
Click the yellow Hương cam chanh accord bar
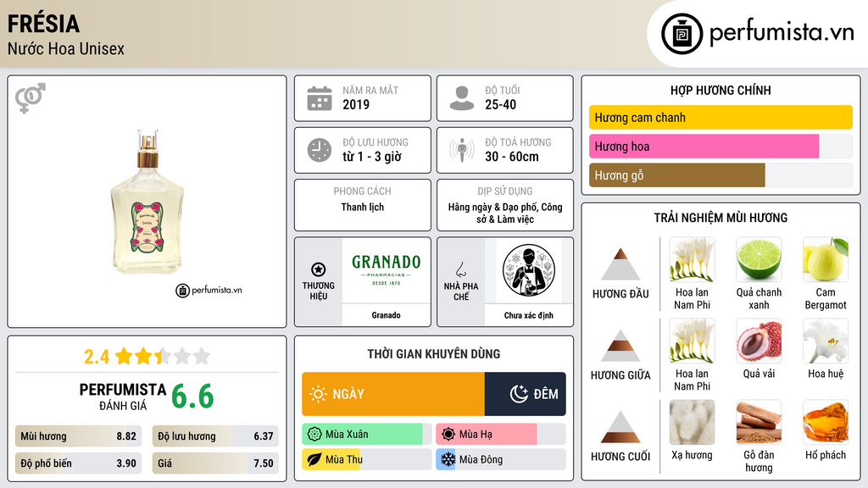[x=721, y=117]
